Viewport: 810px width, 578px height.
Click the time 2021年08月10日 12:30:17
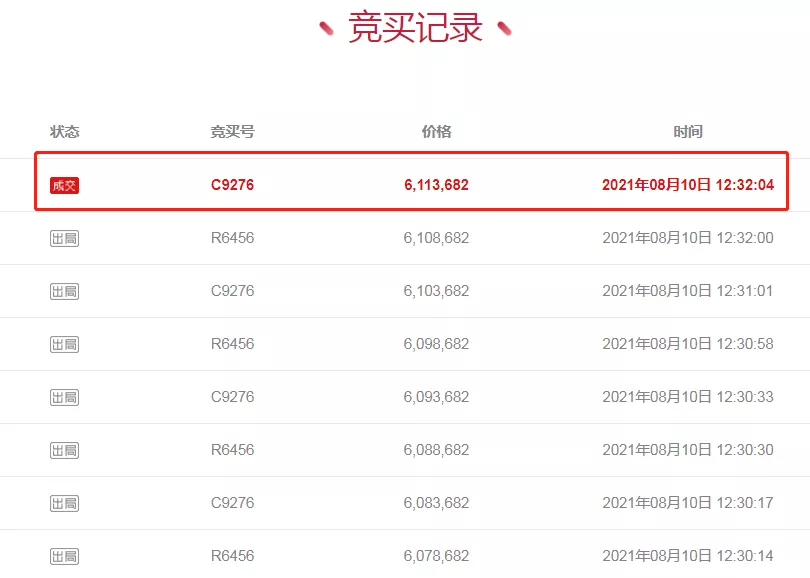688,503
